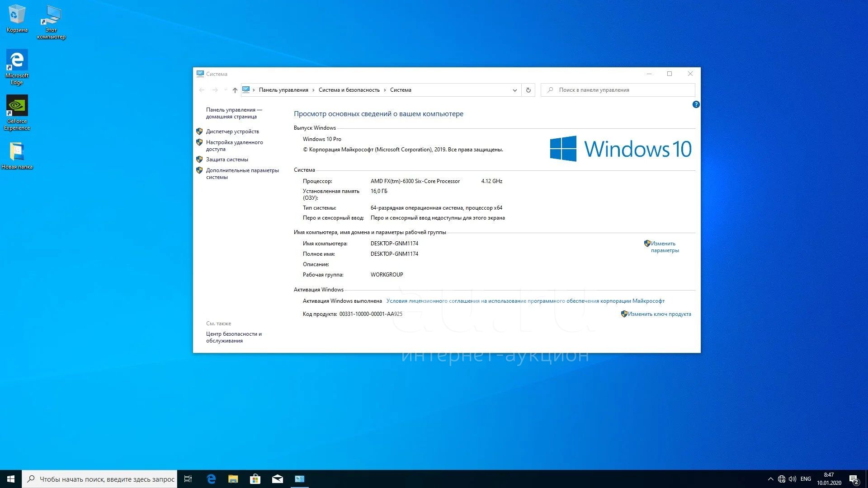Launch Edge from the taskbar
Image resolution: width=868 pixels, height=488 pixels.
[211, 479]
